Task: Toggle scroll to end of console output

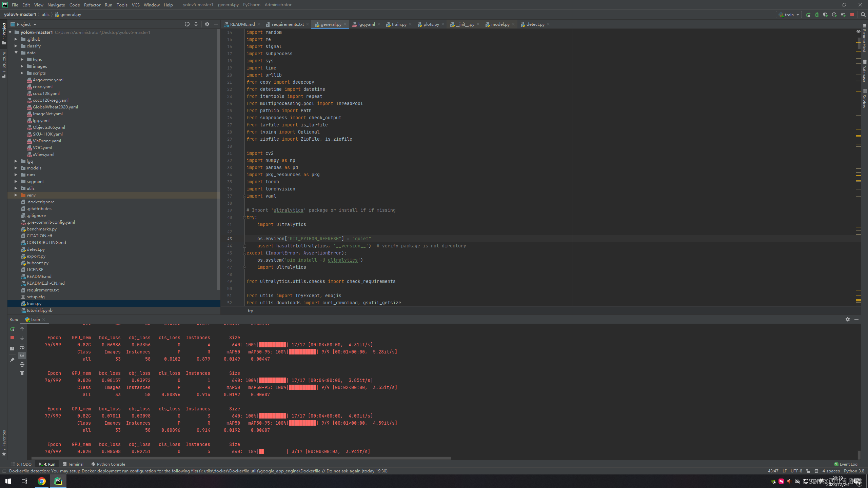Action: (22, 355)
